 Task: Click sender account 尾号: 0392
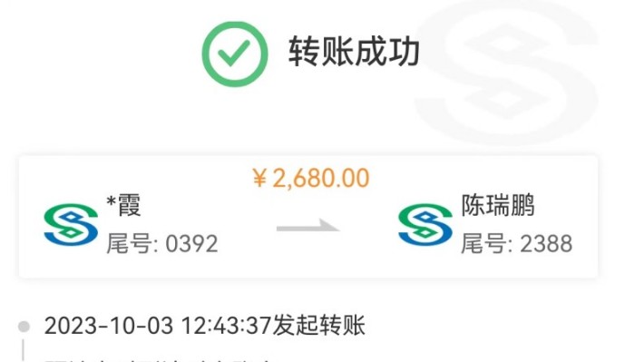[x=162, y=244]
